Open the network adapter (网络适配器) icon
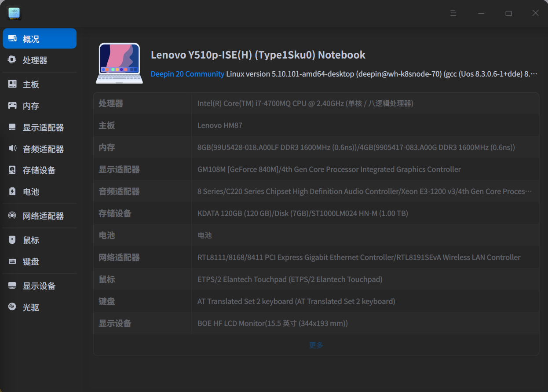 12,215
